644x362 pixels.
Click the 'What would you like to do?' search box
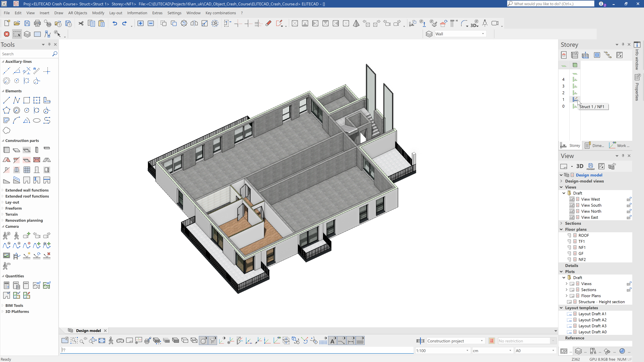click(x=551, y=4)
